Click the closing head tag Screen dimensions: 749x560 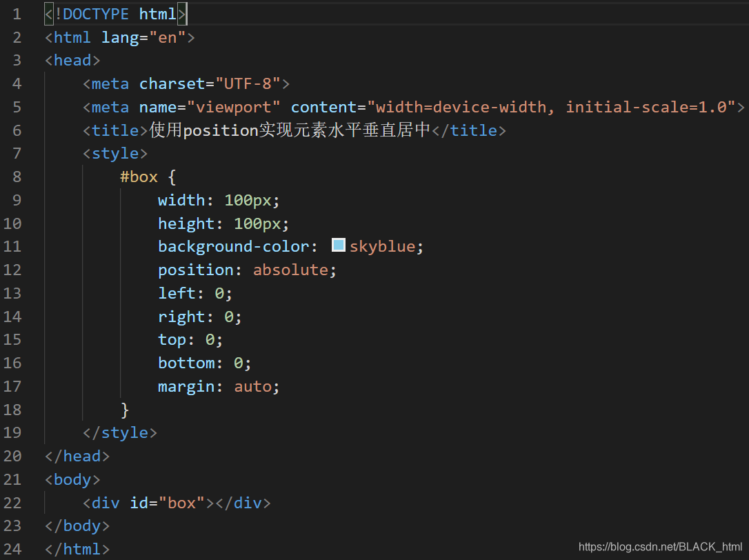click(x=77, y=457)
